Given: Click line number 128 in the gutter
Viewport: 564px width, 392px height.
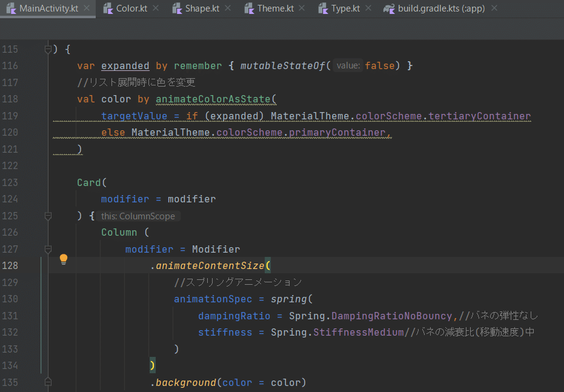Looking at the screenshot, I should [x=10, y=265].
